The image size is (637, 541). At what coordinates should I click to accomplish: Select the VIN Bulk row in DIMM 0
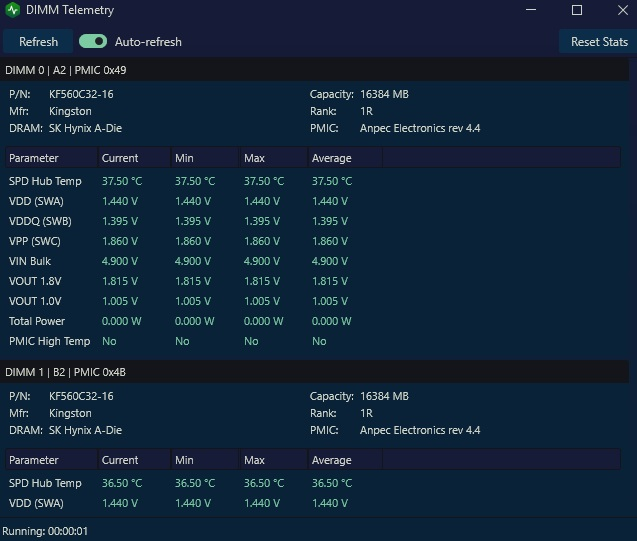313,261
